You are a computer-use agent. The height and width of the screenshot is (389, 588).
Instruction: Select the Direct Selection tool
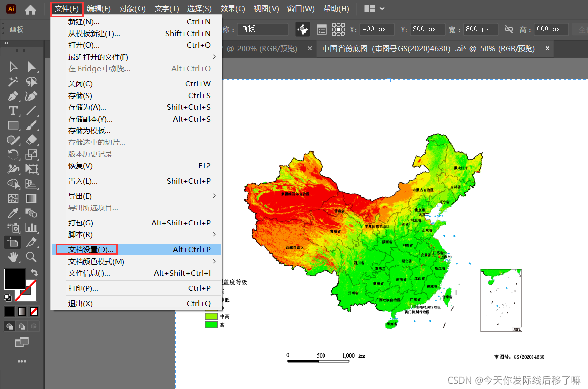tap(32, 67)
